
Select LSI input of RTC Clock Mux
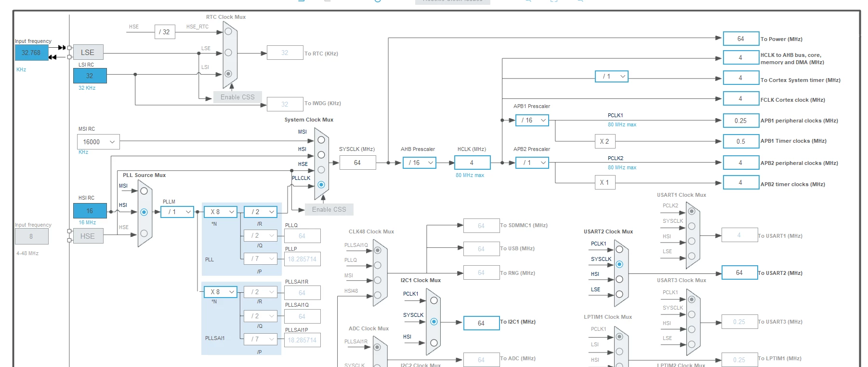(228, 74)
